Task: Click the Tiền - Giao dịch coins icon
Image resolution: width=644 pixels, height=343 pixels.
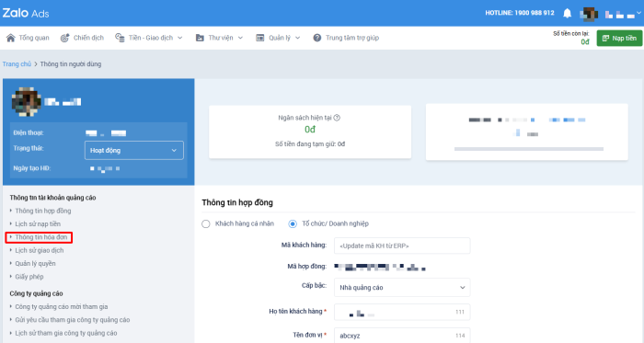Action: click(120, 38)
